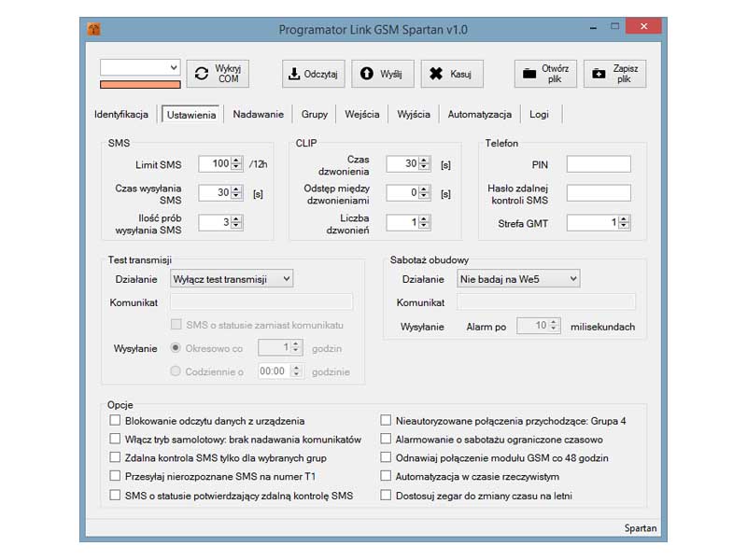Open the COM port dropdown

[x=140, y=67]
